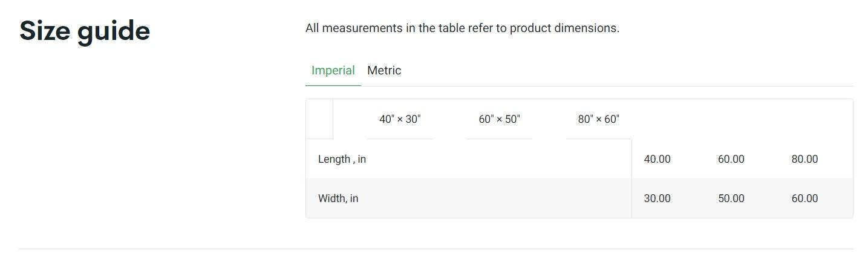Click the "Width, in" row label
Image resolution: width=868 pixels, height=268 pixels.
click(x=338, y=198)
